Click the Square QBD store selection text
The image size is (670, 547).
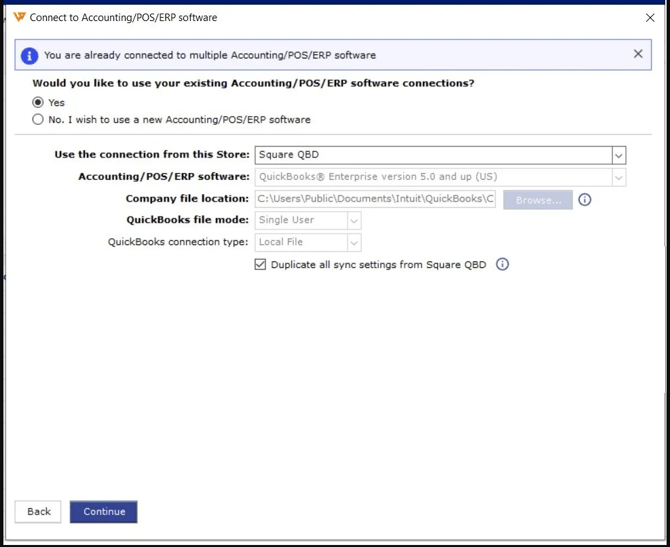(x=288, y=155)
